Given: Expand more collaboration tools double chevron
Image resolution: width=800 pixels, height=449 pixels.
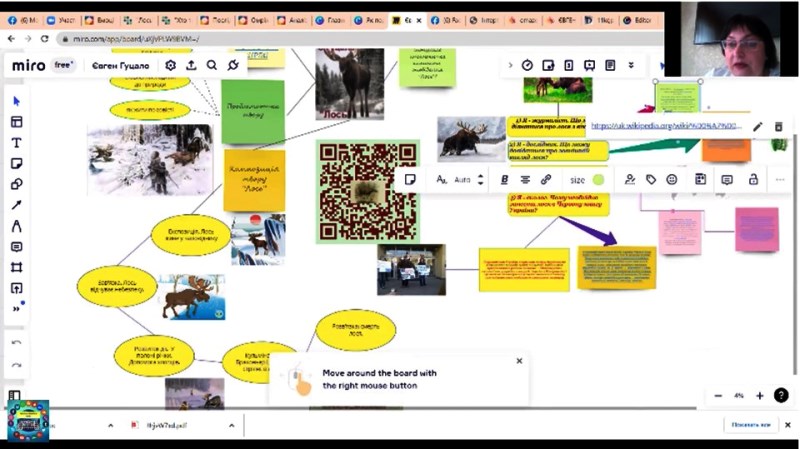Looking at the screenshot, I should 631,65.
